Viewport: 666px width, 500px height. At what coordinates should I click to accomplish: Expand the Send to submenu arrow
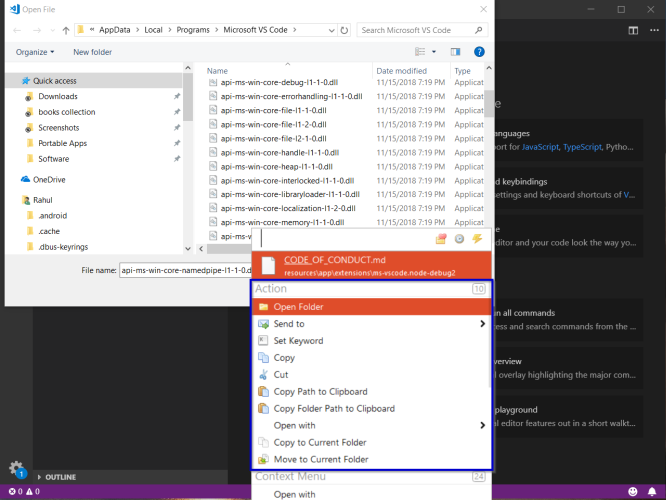[x=482, y=324]
